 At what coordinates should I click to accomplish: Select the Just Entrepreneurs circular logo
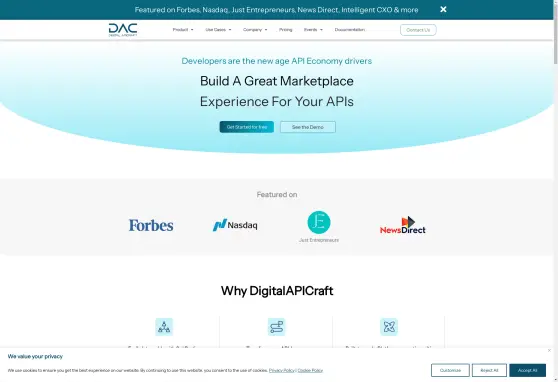click(x=319, y=223)
